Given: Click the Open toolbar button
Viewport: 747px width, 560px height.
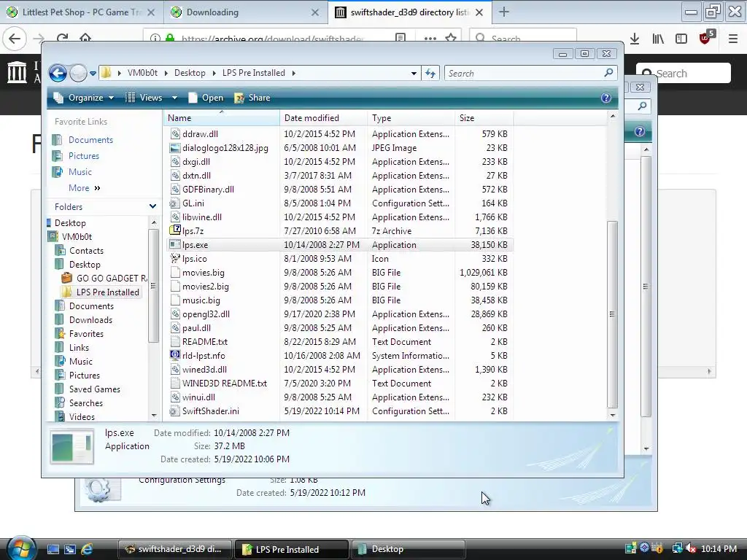Looking at the screenshot, I should (x=206, y=98).
